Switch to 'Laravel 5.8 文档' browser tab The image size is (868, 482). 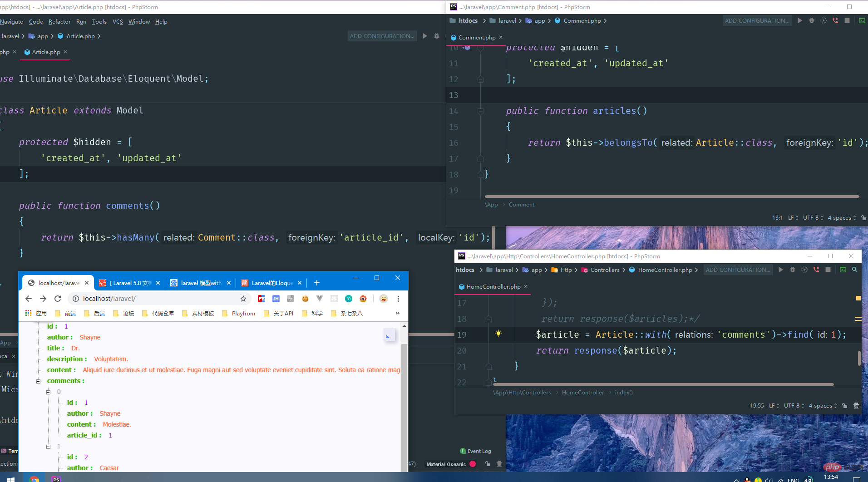(x=129, y=283)
